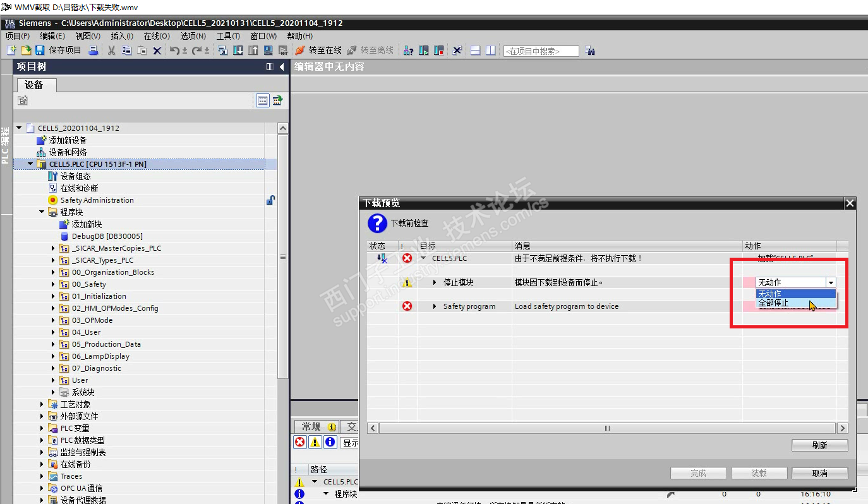Save the project with 保存项目

(x=58, y=51)
